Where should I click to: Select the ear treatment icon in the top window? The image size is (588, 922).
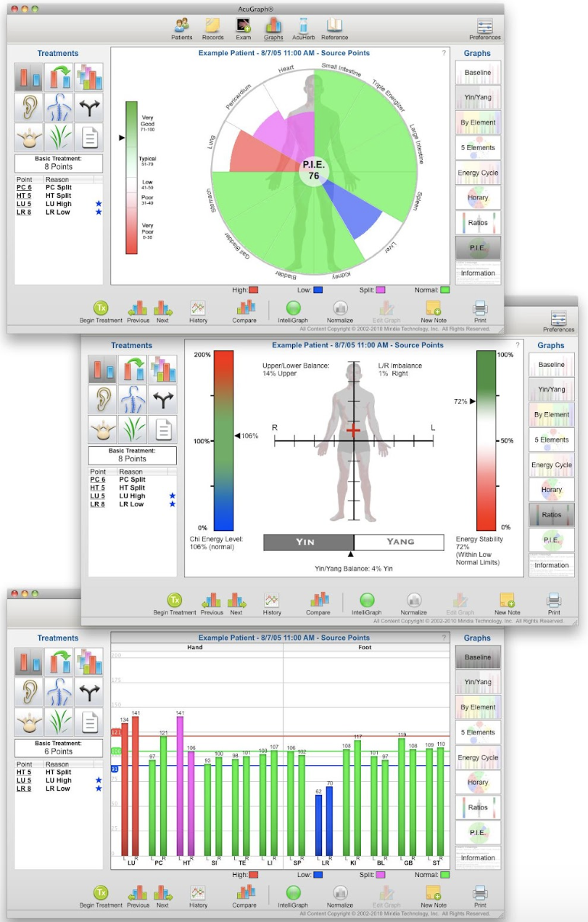click(29, 107)
